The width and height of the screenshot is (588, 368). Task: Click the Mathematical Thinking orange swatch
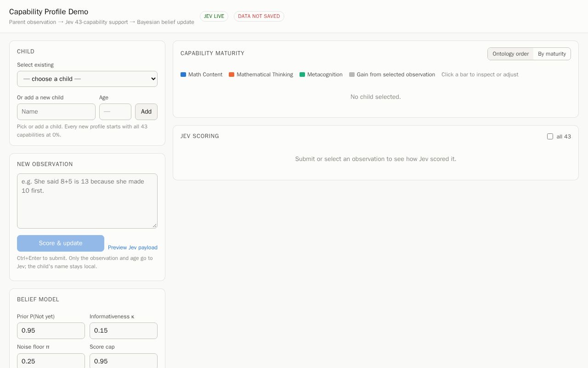click(232, 75)
